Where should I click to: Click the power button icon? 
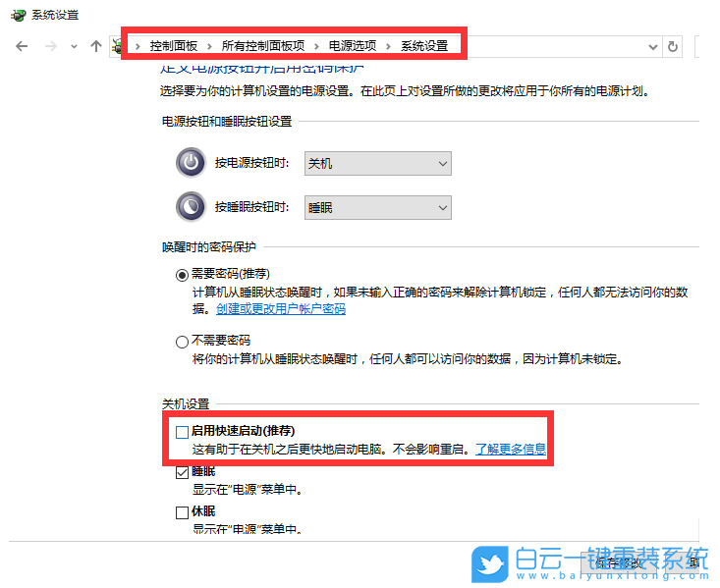point(191,163)
